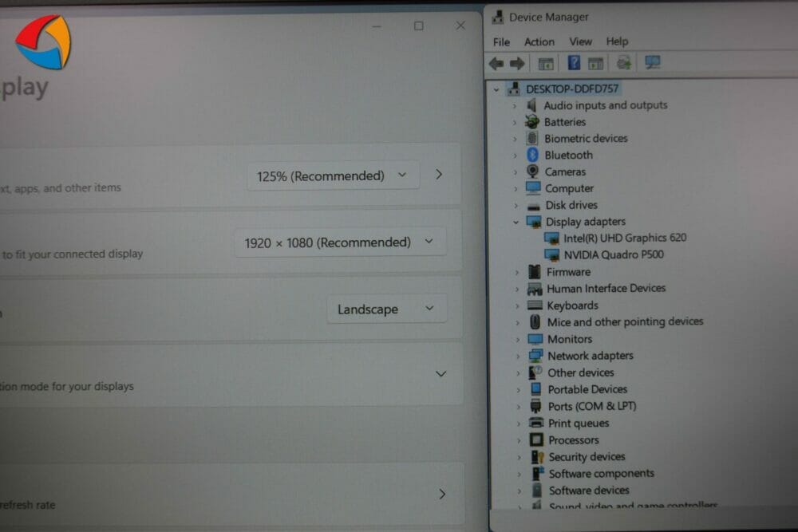The width and height of the screenshot is (798, 532).
Task: Click the blue Help toolbar icon
Action: coord(574,62)
